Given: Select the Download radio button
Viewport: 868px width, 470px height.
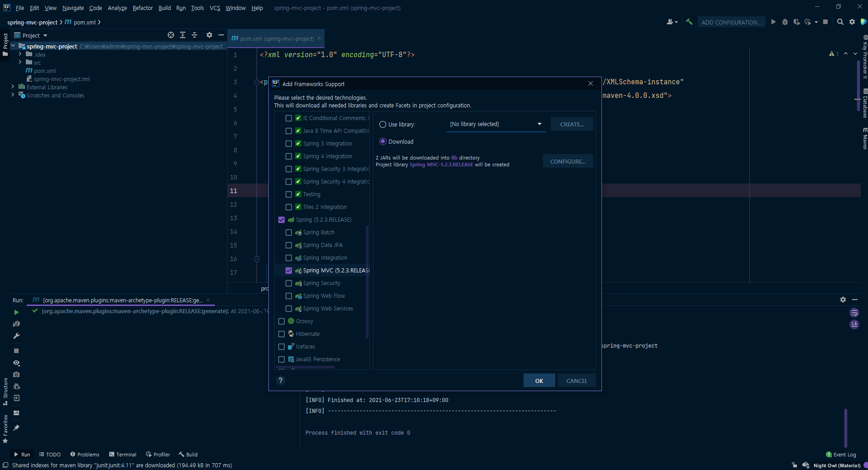Looking at the screenshot, I should click(383, 141).
